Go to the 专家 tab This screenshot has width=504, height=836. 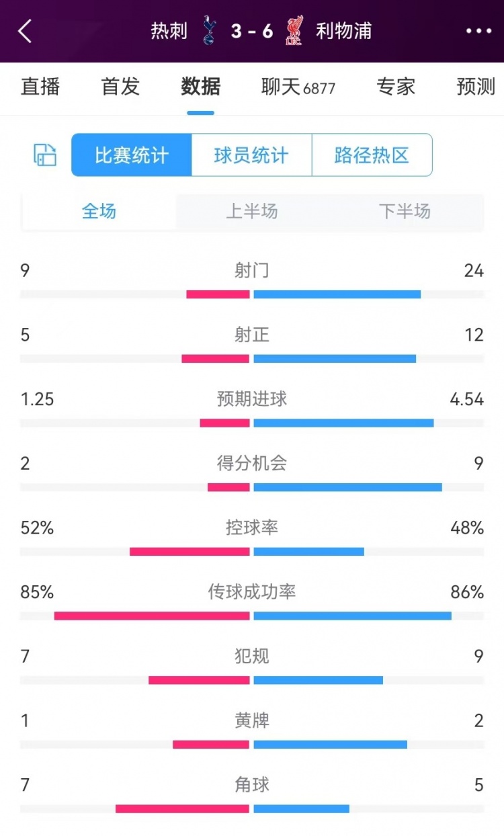[x=396, y=87]
